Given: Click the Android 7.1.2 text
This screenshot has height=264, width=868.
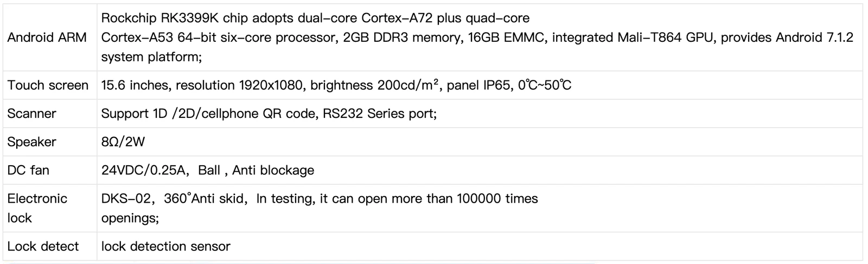Looking at the screenshot, I should point(814,37).
